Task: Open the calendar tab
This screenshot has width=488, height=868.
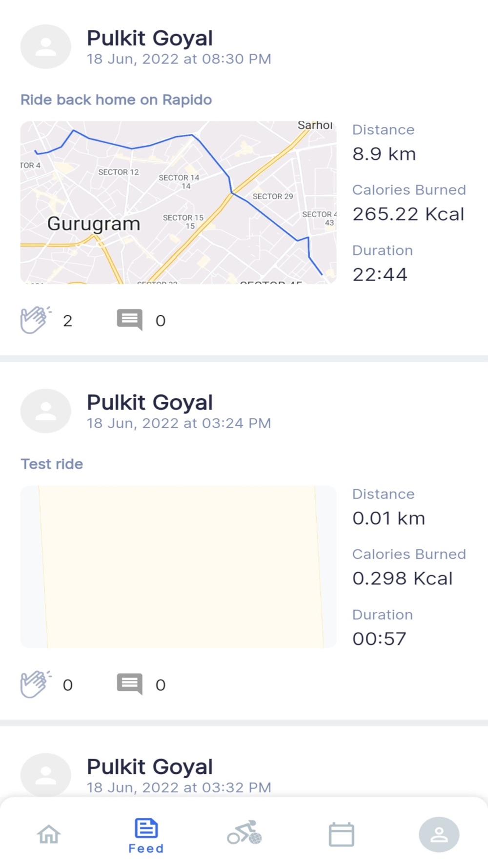Action: click(x=341, y=834)
